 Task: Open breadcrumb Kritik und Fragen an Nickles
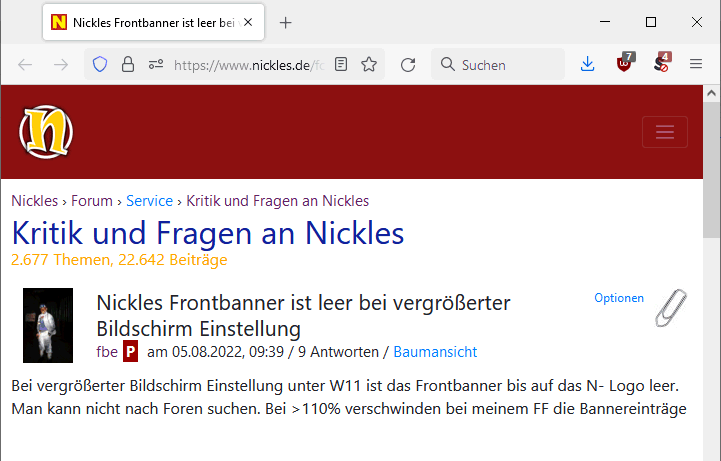click(277, 201)
